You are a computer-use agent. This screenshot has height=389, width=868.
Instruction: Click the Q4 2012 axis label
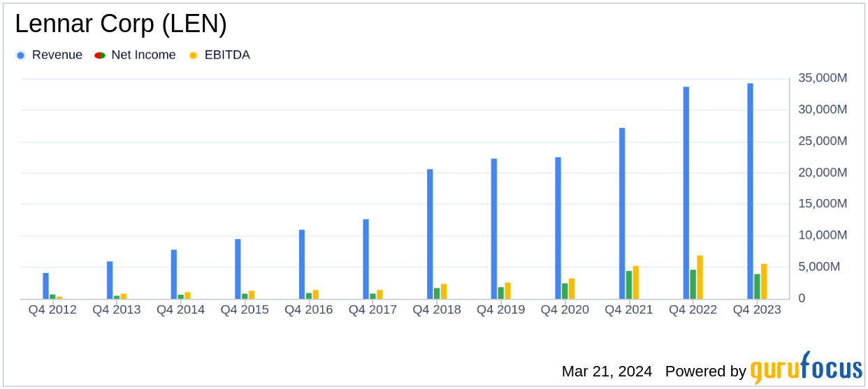coord(52,309)
